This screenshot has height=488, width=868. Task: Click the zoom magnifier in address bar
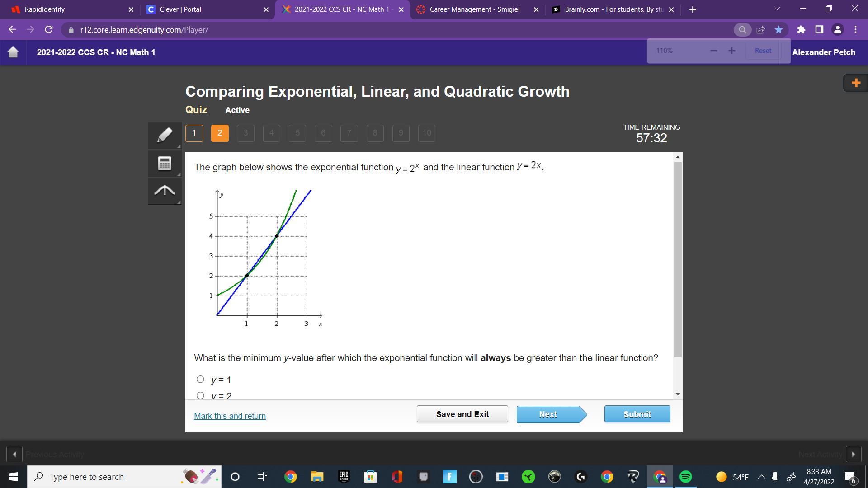[742, 30]
